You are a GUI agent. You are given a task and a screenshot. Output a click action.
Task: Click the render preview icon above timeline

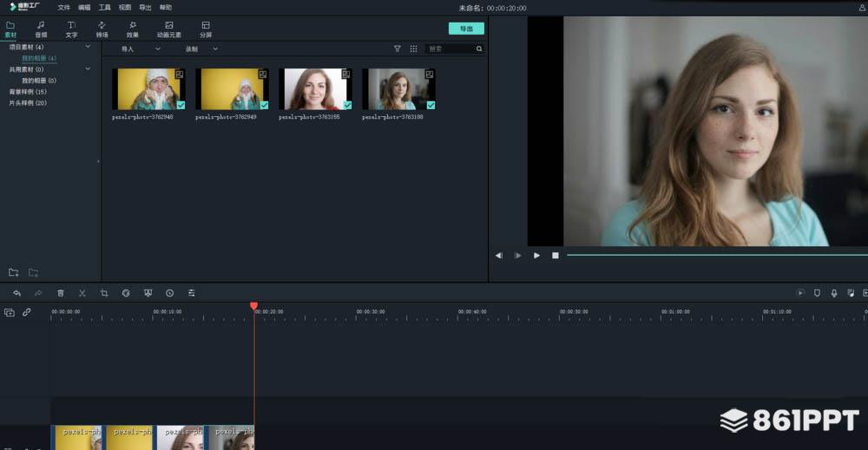800,293
